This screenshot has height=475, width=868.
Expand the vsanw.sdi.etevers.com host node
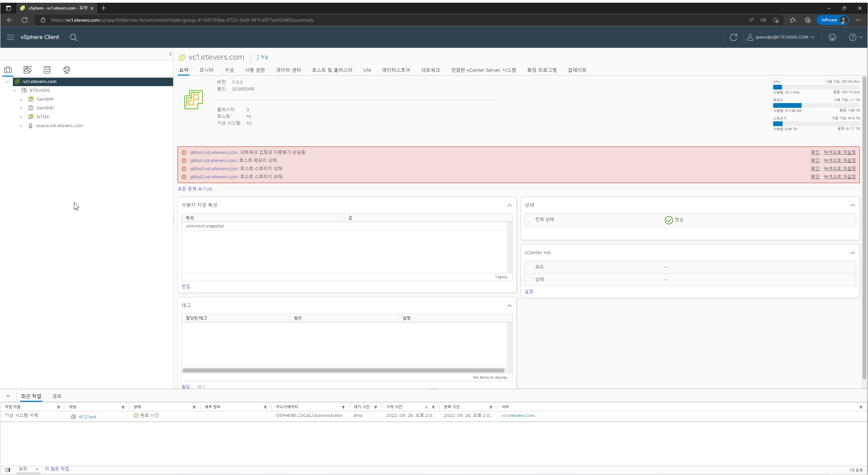pos(21,126)
